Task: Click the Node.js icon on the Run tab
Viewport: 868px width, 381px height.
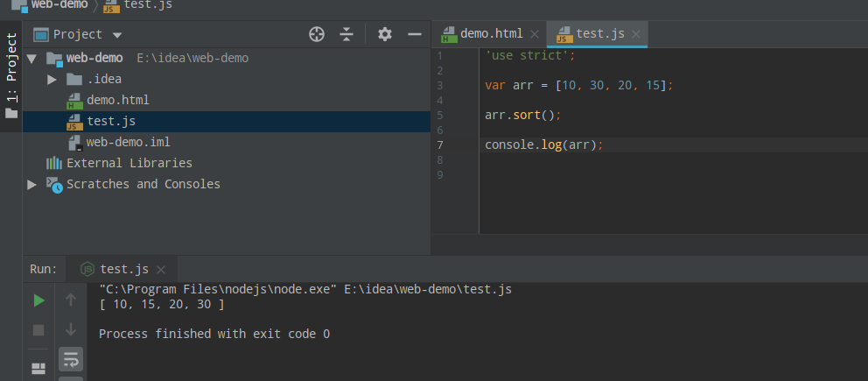Action: [87, 270]
